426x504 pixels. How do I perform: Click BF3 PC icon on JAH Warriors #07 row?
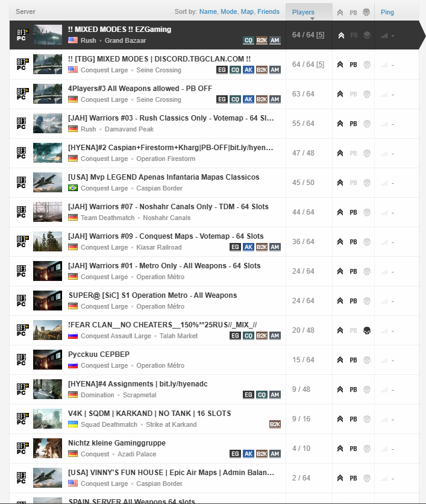pos(21,212)
